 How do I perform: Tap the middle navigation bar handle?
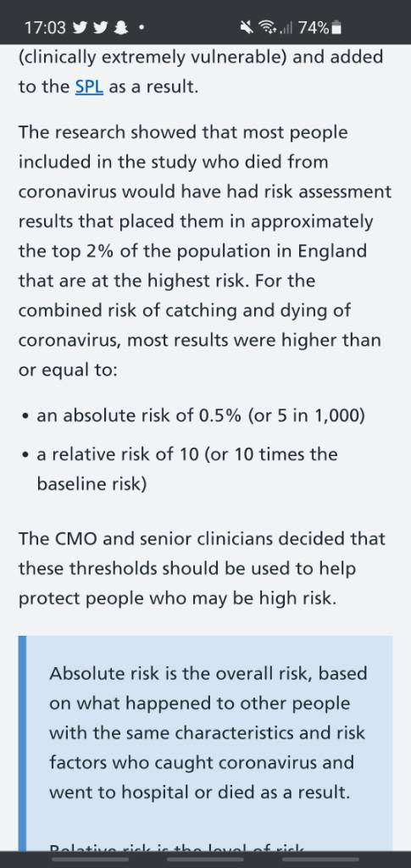click(205, 860)
